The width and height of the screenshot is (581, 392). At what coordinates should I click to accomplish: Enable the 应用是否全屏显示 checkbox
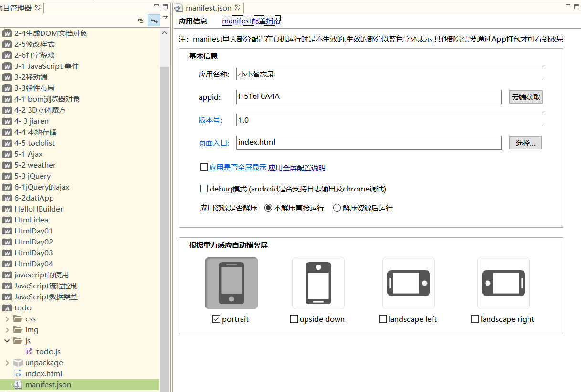204,167
